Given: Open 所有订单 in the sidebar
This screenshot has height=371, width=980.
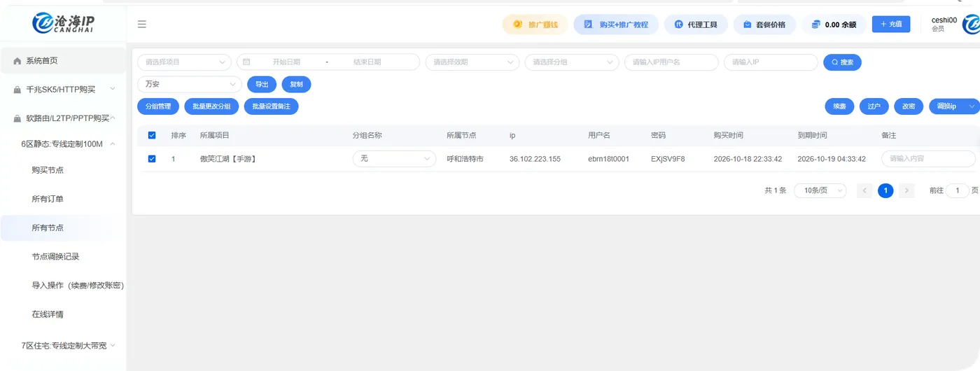Looking at the screenshot, I should [63, 199].
